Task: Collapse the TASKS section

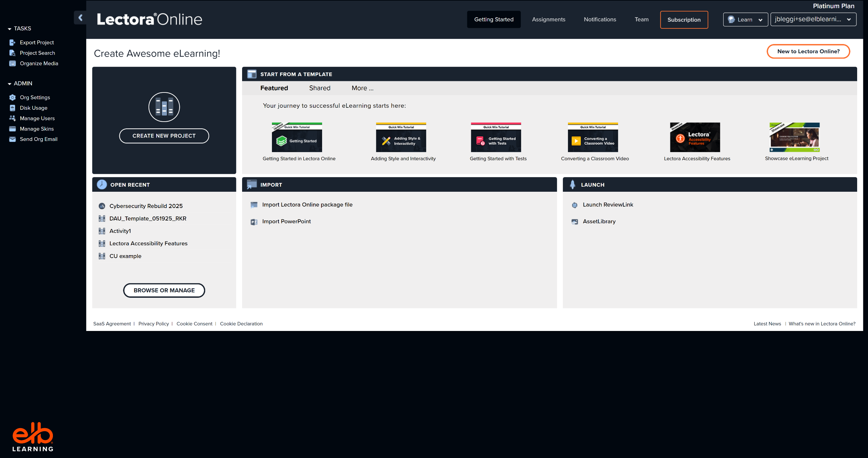Action: pyautogui.click(x=9, y=29)
